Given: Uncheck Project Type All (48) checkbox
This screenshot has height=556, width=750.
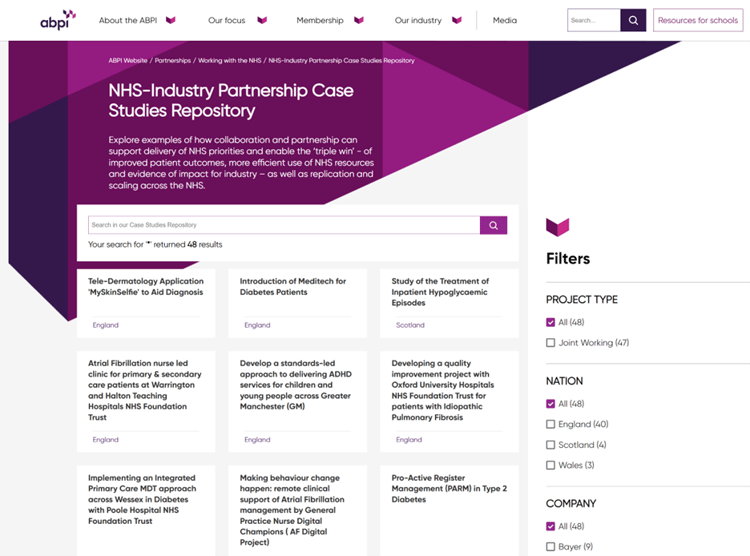Looking at the screenshot, I should click(x=551, y=322).
